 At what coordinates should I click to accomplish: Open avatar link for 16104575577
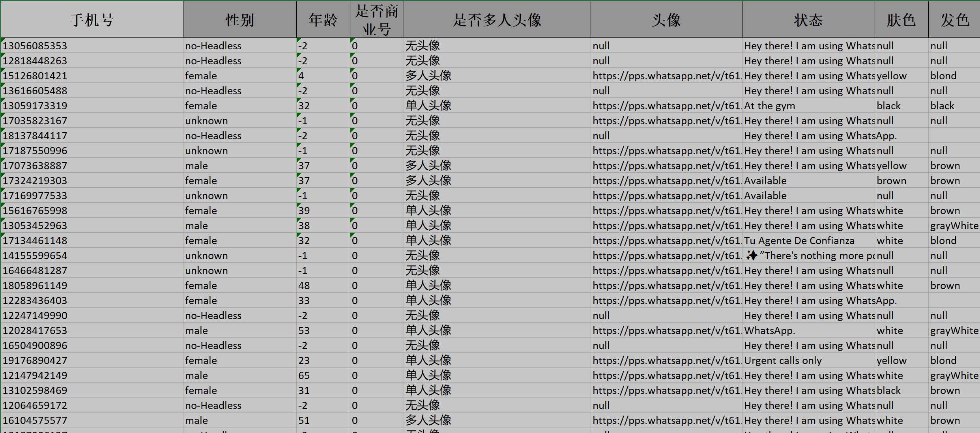click(x=666, y=420)
